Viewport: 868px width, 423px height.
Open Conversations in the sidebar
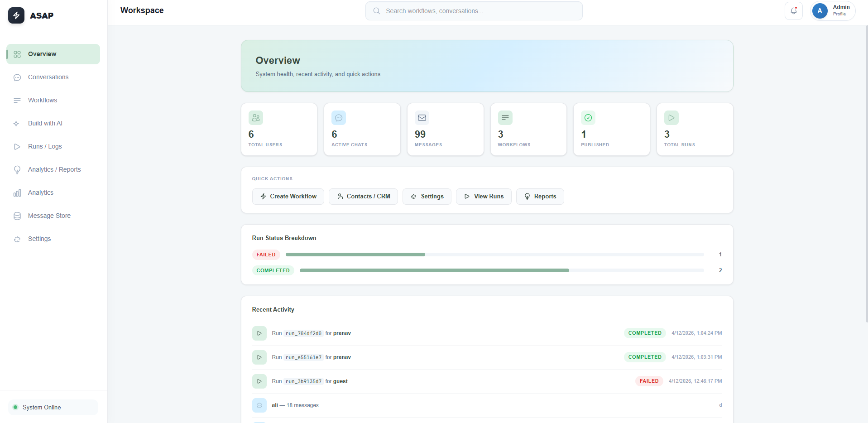pyautogui.click(x=53, y=77)
